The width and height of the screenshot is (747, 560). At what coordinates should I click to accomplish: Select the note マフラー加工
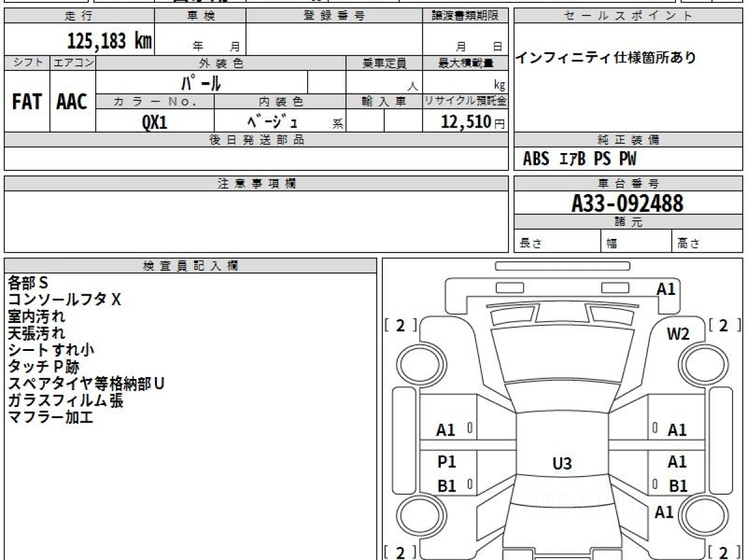pyautogui.click(x=50, y=417)
